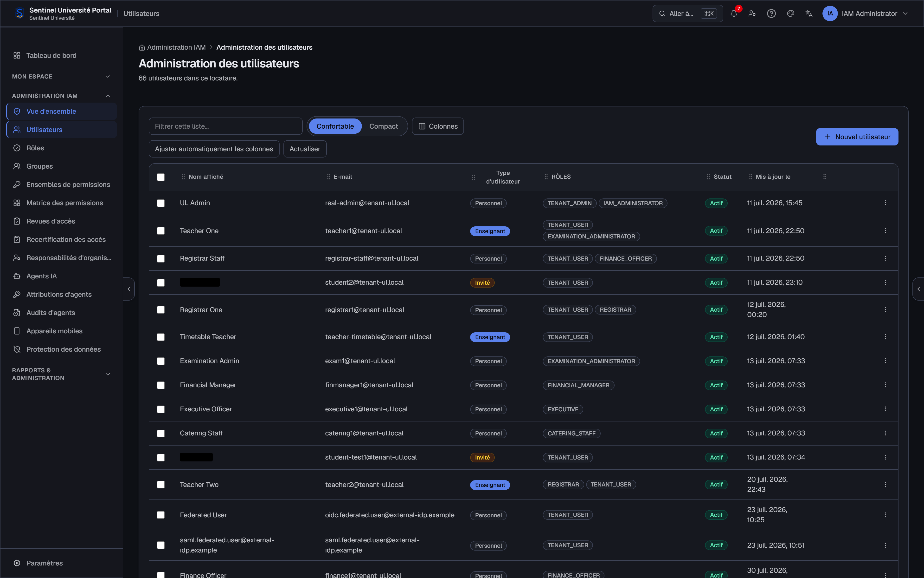Click the Nouvel utilisateur button

857,137
